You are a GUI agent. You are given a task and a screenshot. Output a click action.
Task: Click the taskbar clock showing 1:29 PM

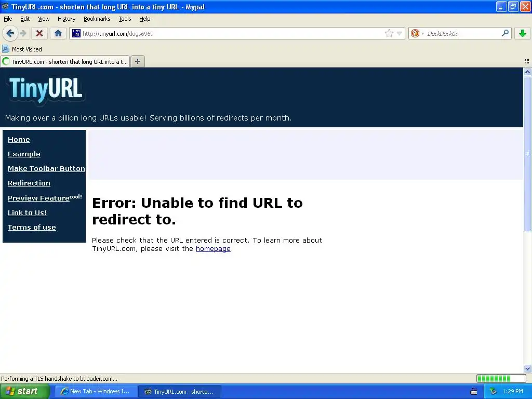(513, 392)
